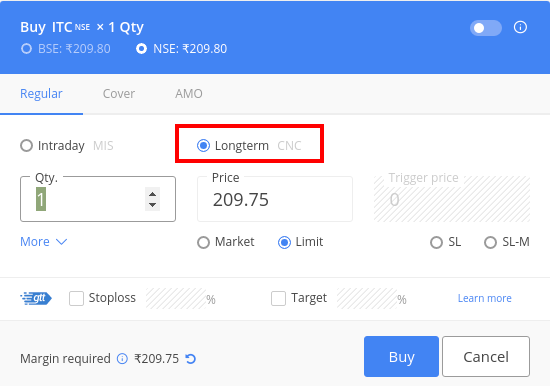Enable the Stoploss checkbox

click(76, 299)
